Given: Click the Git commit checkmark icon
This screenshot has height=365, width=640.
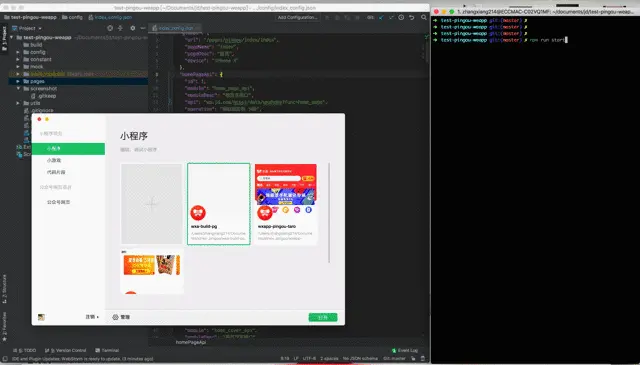Looking at the screenshot, I should [391, 18].
